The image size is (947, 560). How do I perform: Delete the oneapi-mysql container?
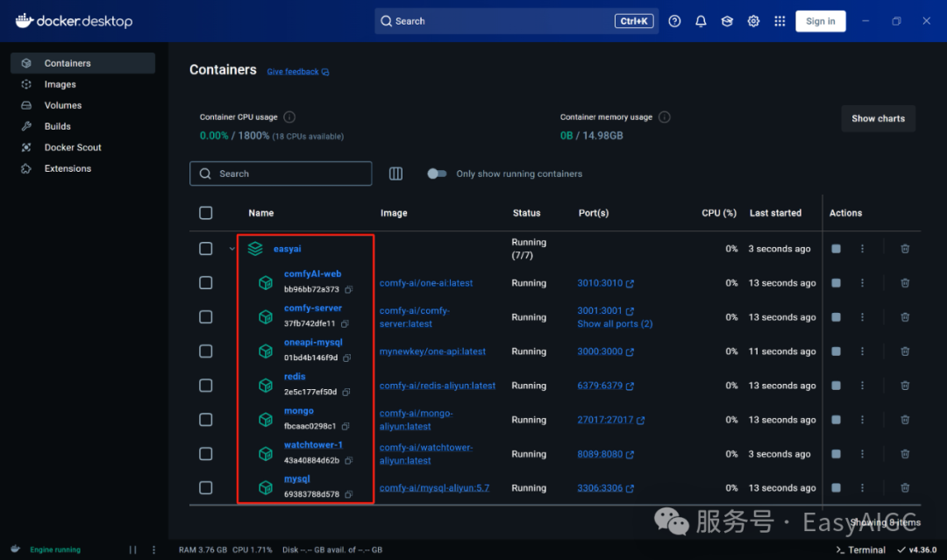(x=905, y=351)
